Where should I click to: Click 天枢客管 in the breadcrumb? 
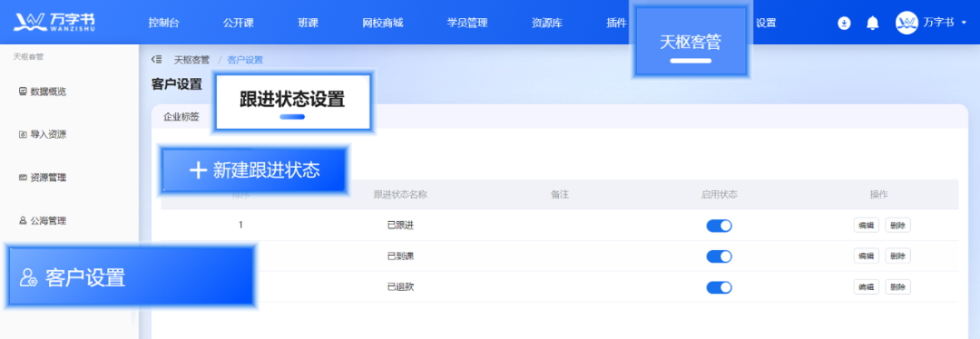pyautogui.click(x=191, y=60)
